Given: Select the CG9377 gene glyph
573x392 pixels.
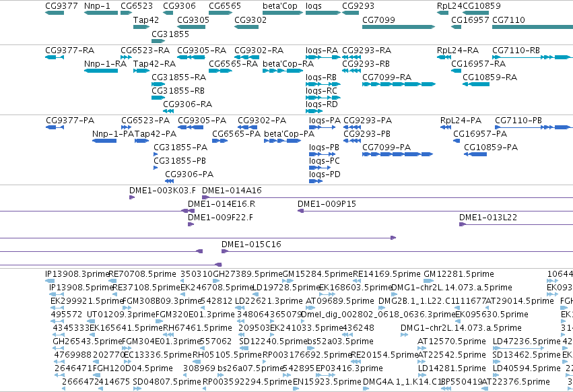Looking at the screenshot, I should [x=55, y=13].
